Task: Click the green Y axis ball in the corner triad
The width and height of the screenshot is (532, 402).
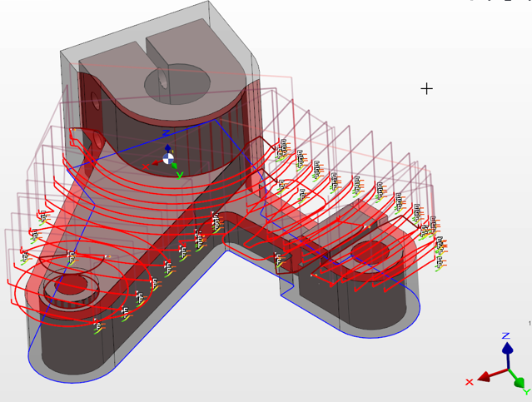Action: click(x=518, y=382)
